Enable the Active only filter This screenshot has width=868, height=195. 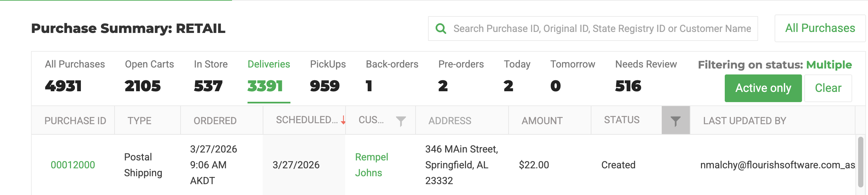pos(762,88)
